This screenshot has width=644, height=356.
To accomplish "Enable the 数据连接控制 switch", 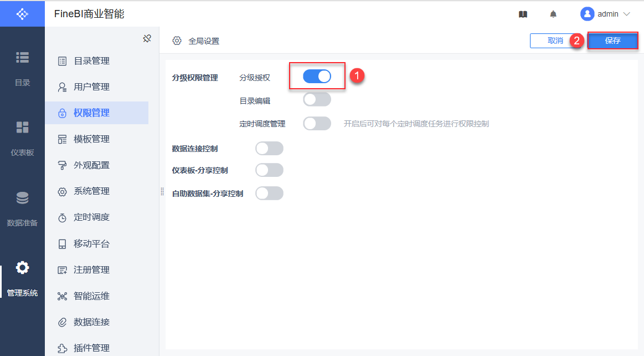I will [x=269, y=149].
